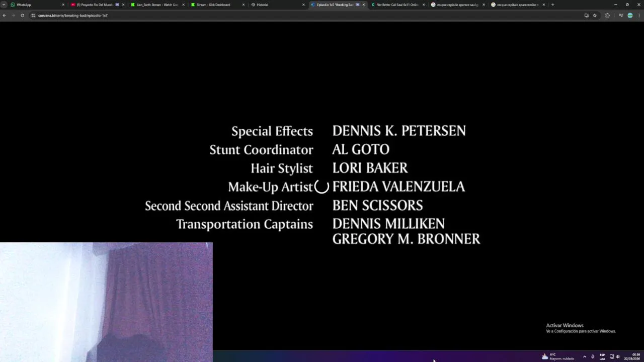Switch to the WhatsApp tab
The image size is (644, 362).
(37, 5)
